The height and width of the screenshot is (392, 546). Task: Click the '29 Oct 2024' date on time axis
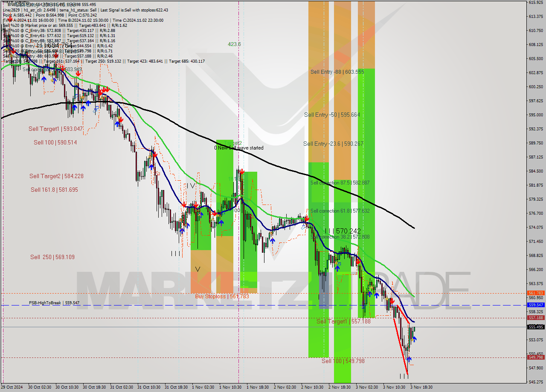[x=12, y=387]
